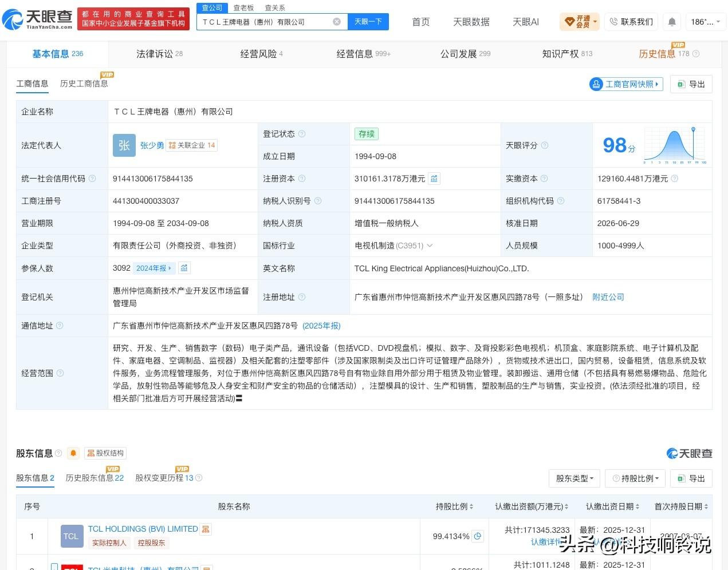Switch to the 公司发展 tab

click(465, 54)
